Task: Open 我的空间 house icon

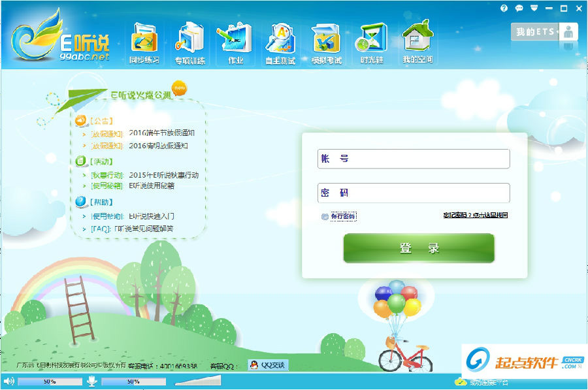Action: pos(417,43)
